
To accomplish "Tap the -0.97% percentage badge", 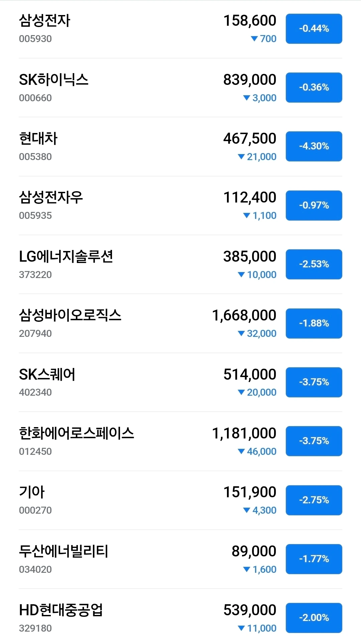I will [314, 205].
